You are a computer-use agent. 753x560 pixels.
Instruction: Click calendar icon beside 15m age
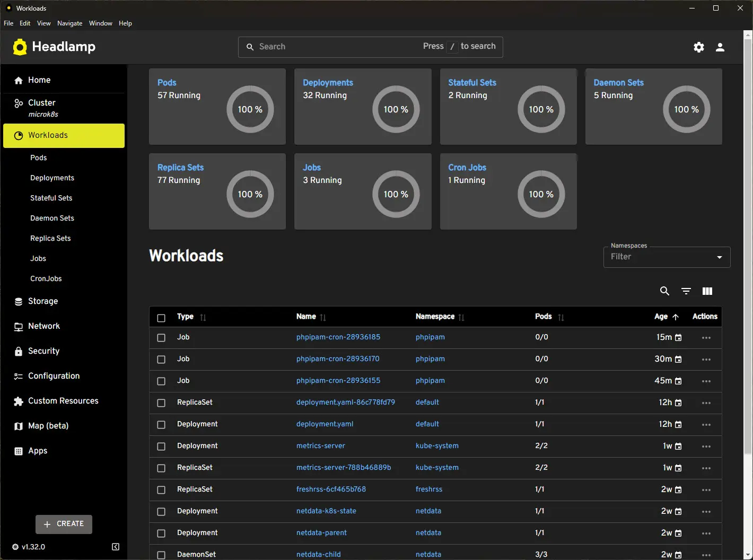tap(678, 338)
